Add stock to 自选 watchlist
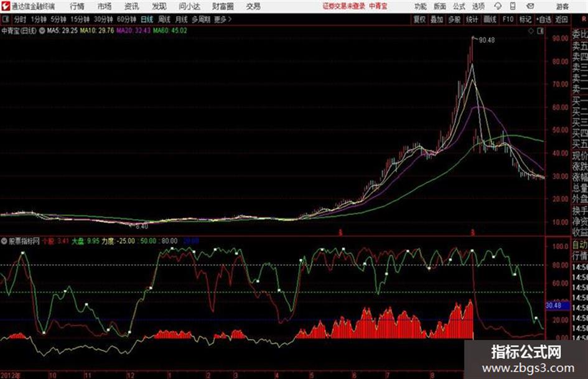The image size is (588, 379). click(543, 19)
